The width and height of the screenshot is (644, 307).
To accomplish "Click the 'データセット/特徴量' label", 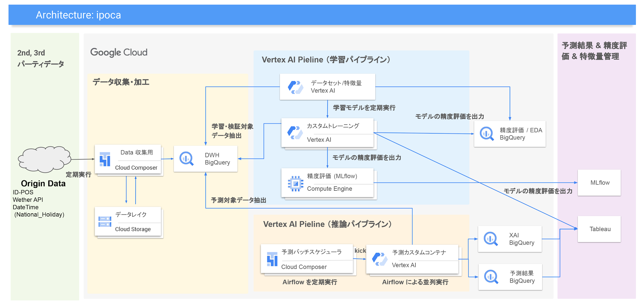I will click(336, 83).
